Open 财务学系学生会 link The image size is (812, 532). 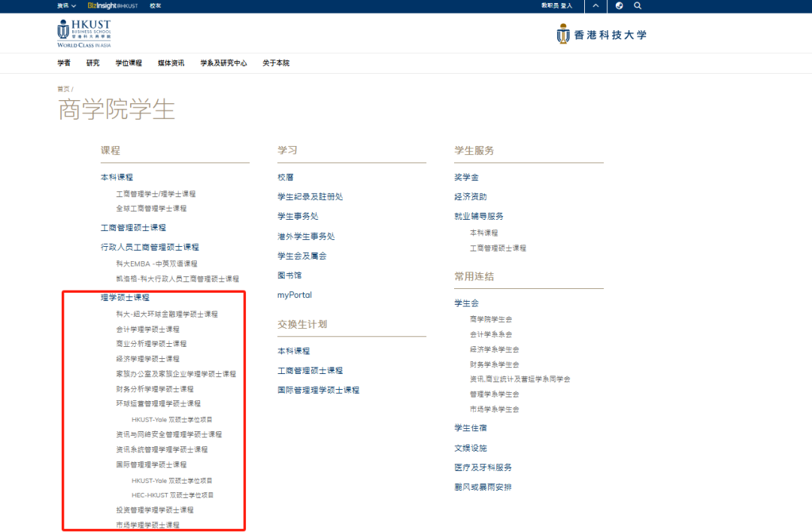tap(495, 365)
